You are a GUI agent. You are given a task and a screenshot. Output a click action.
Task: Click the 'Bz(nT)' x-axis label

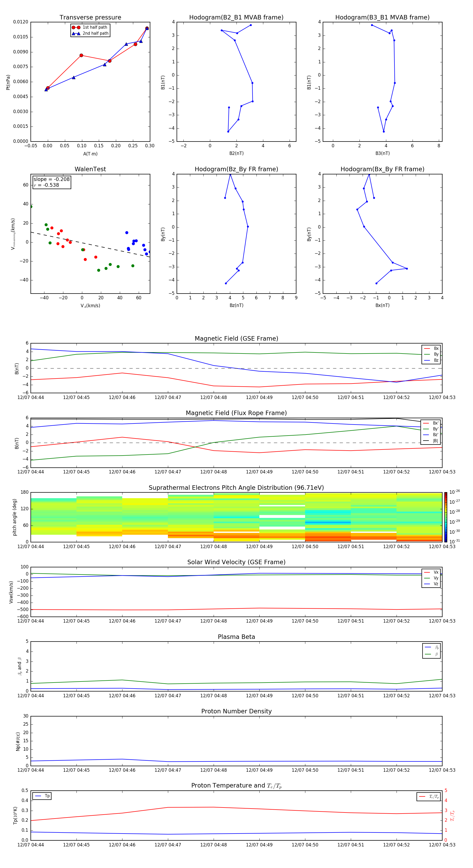coord(236,305)
